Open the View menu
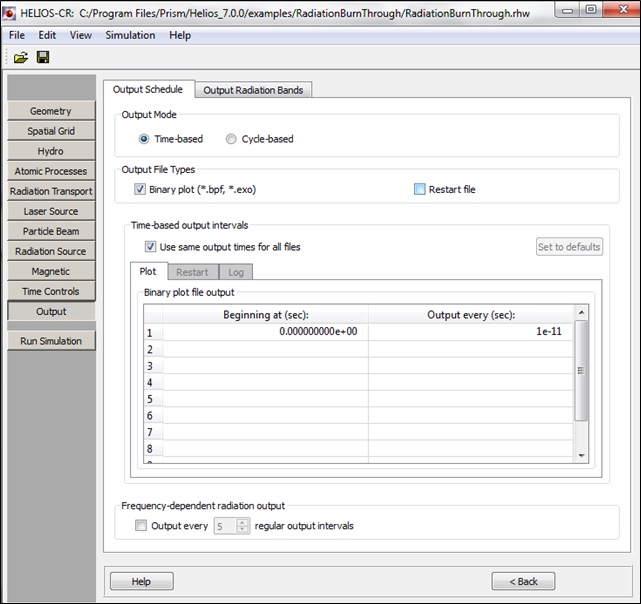This screenshot has width=641, height=604. [81, 35]
